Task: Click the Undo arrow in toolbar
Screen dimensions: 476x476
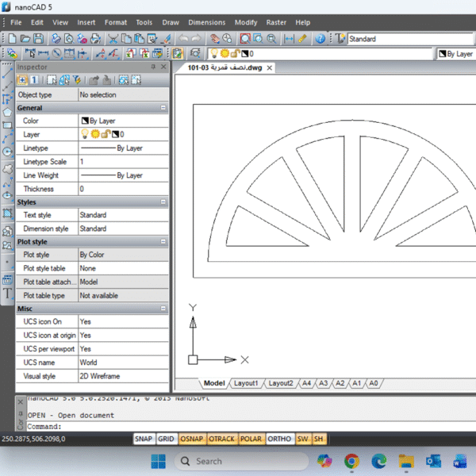Action: click(x=184, y=38)
